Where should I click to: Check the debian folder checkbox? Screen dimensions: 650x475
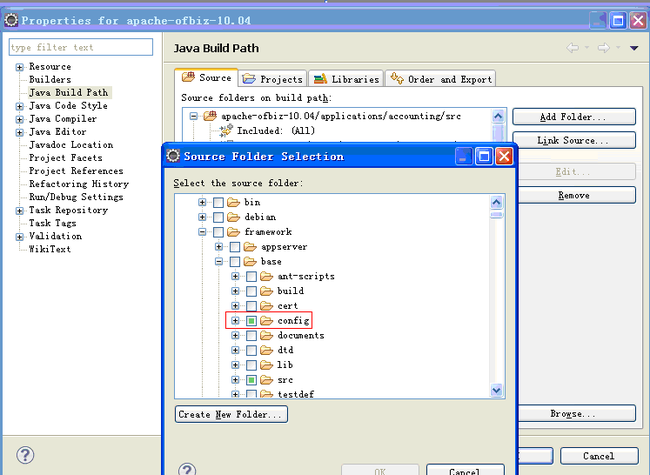click(218, 217)
